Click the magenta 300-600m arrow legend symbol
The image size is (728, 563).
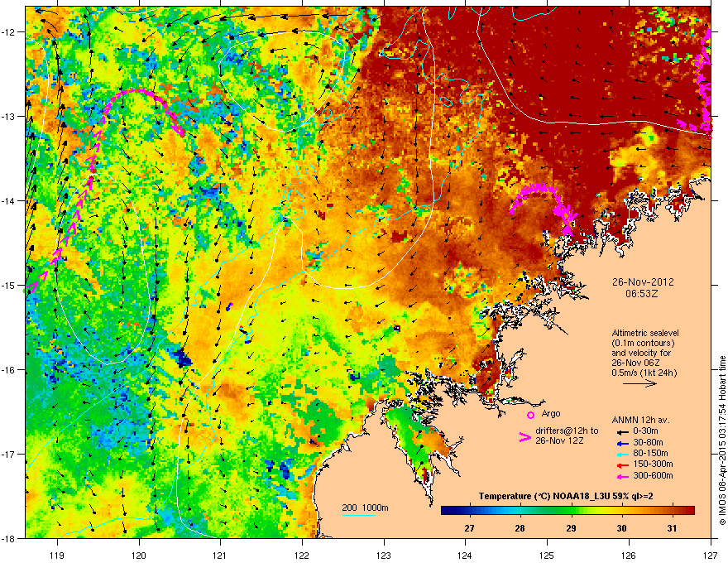pos(623,476)
